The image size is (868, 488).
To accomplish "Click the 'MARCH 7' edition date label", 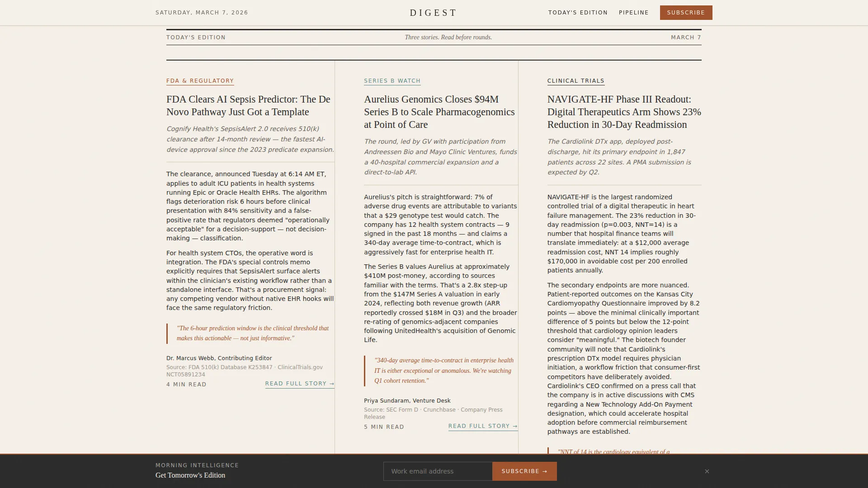I will [x=686, y=38].
